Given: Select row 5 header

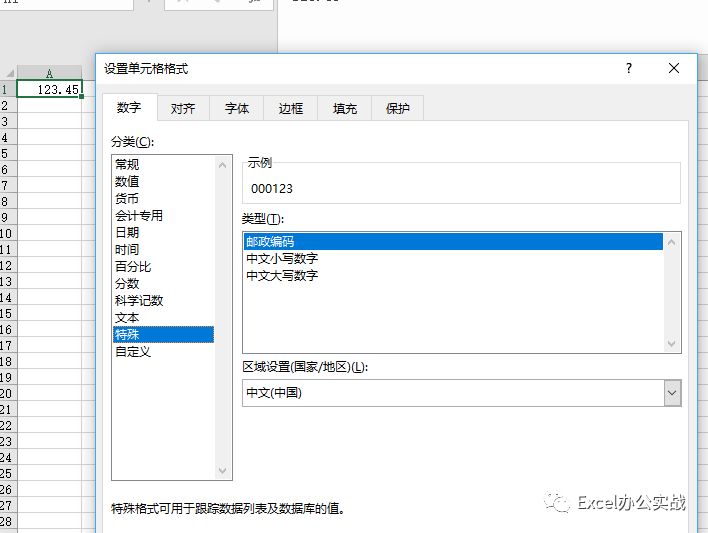Looking at the screenshot, I should (x=8, y=154).
